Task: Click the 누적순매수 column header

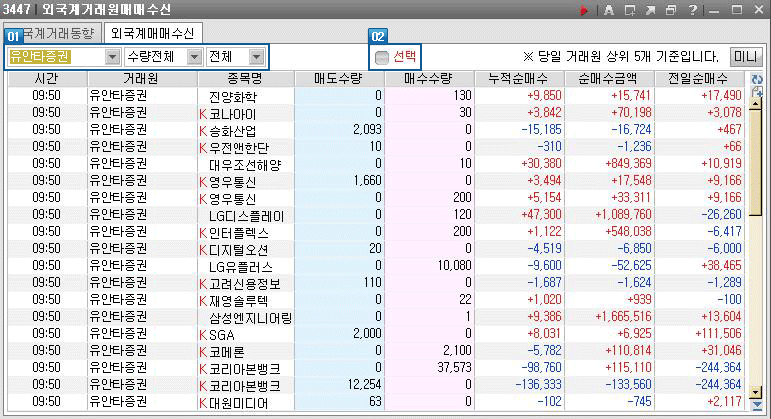Action: coord(519,79)
